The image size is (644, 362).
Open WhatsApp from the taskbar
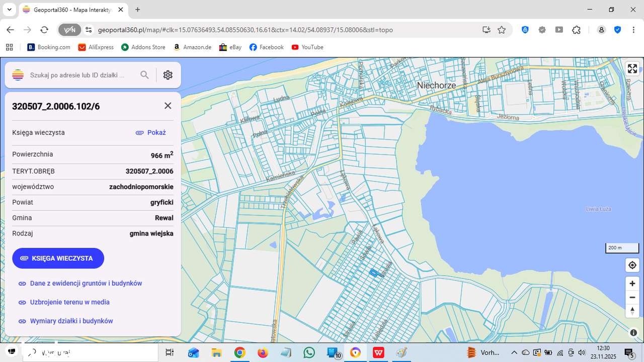(309, 352)
